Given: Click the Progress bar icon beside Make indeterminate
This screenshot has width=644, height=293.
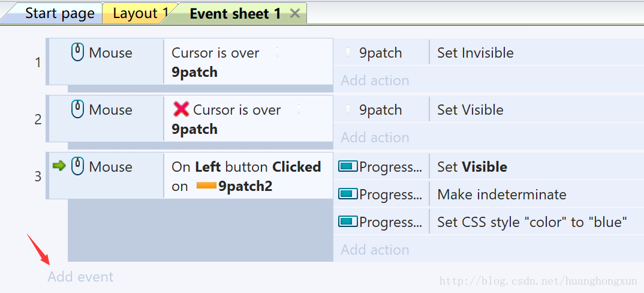Looking at the screenshot, I should tap(348, 194).
